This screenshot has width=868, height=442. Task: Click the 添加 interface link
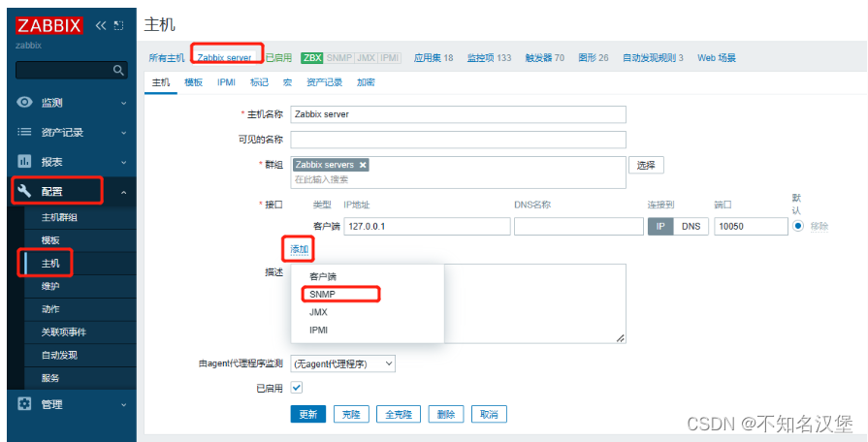pos(300,249)
